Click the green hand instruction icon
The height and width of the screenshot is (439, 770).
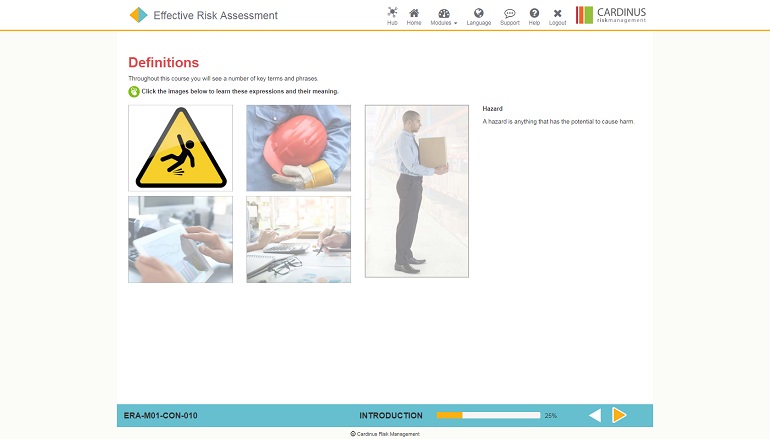tap(134, 91)
